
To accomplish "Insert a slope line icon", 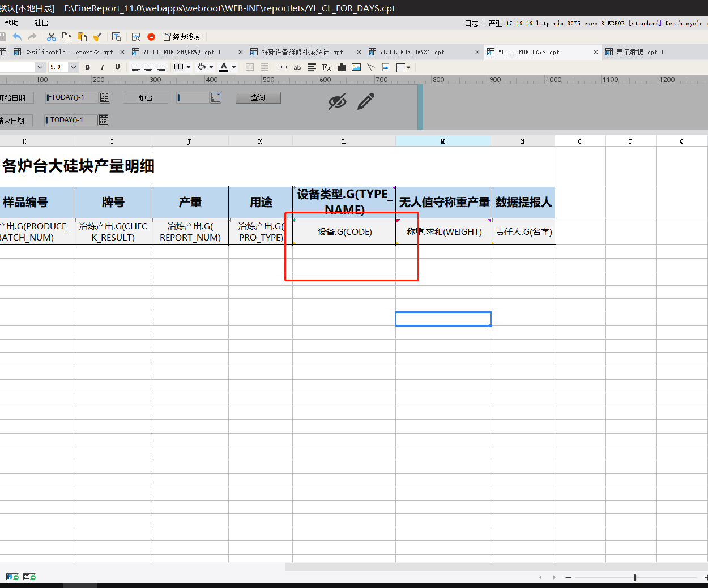I will [x=371, y=67].
